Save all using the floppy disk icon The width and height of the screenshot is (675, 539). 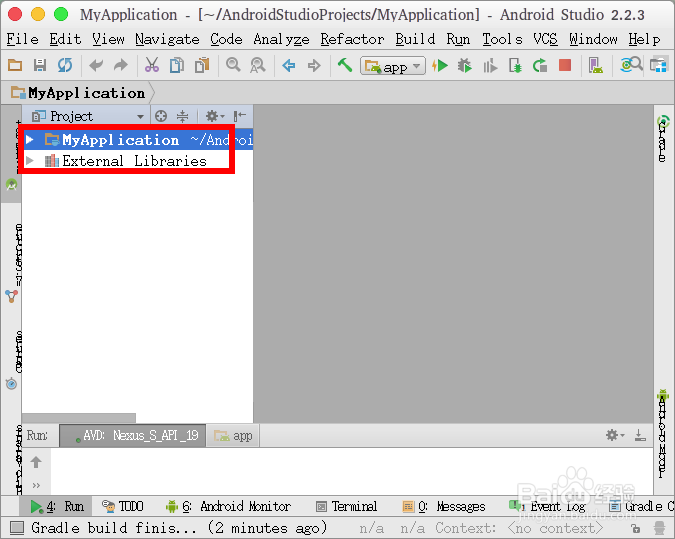pyautogui.click(x=40, y=65)
